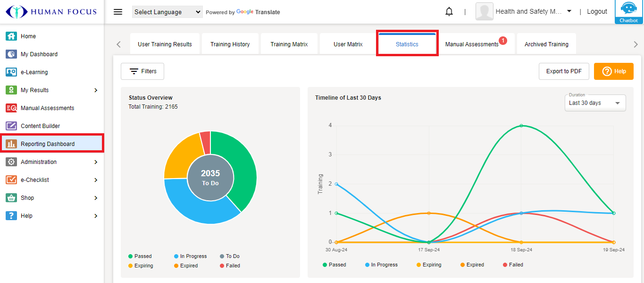The height and width of the screenshot is (283, 644).
Task: Click the Manual Assessments sidebar icon
Action: 11,108
